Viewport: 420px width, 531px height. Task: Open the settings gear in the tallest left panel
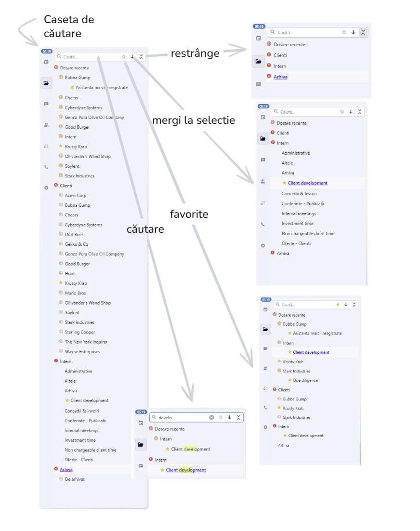pos(46,188)
